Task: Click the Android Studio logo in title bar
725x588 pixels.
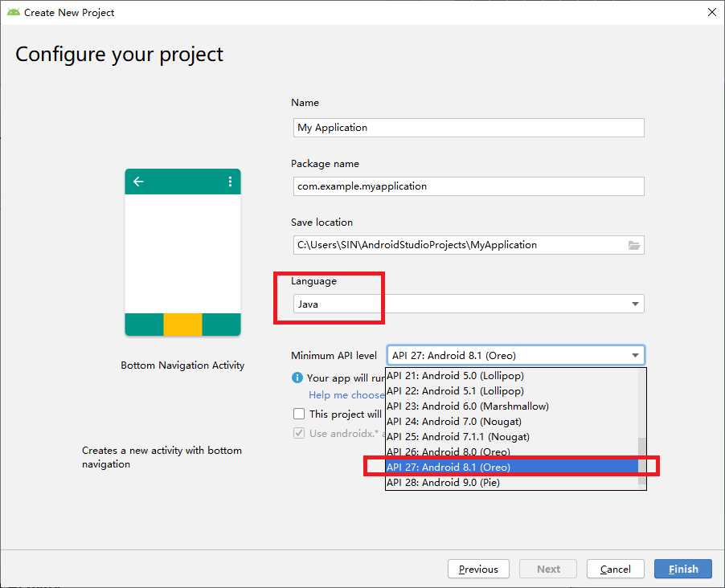Action: click(x=14, y=13)
